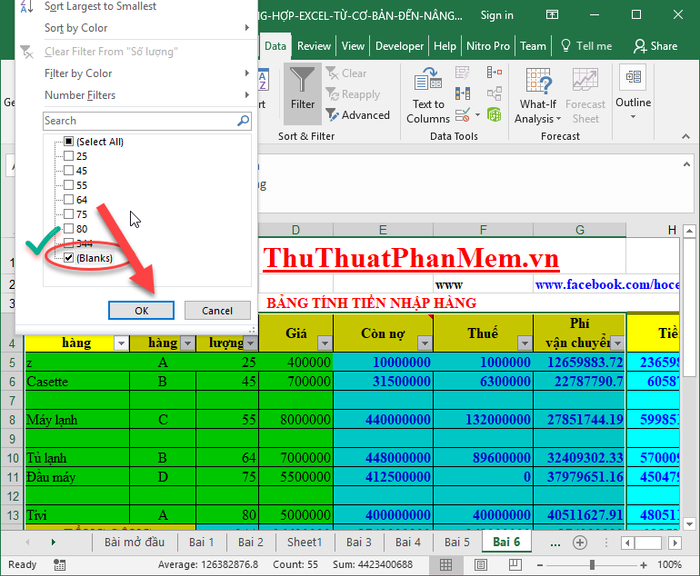Click the Outline group icon
This screenshot has width=700, height=576.
(633, 87)
